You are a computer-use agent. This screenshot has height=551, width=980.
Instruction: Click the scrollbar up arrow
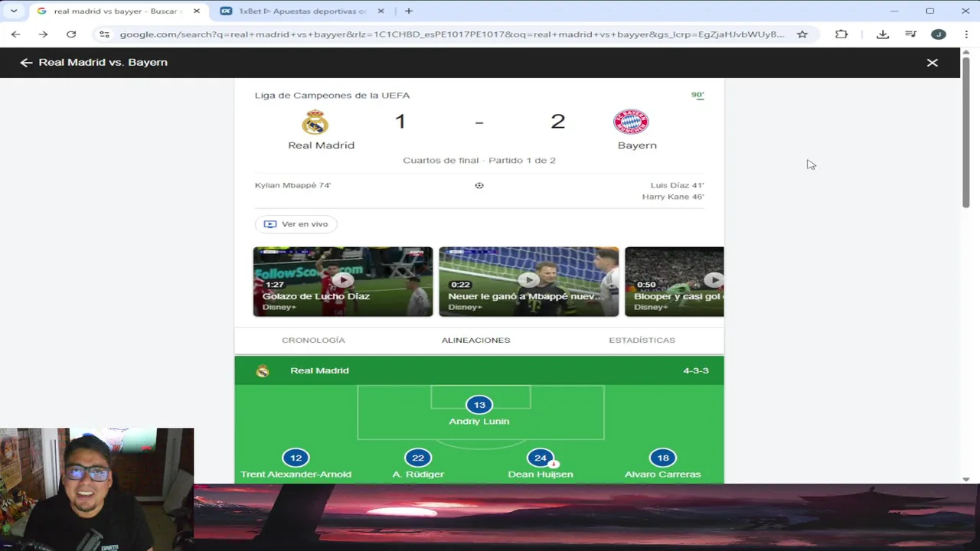click(x=966, y=52)
